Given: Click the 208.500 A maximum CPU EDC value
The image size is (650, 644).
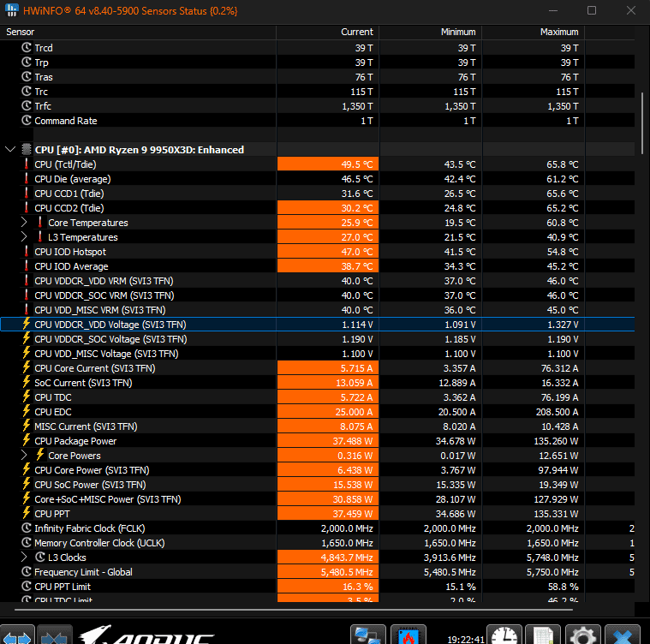Looking at the screenshot, I should click(557, 412).
